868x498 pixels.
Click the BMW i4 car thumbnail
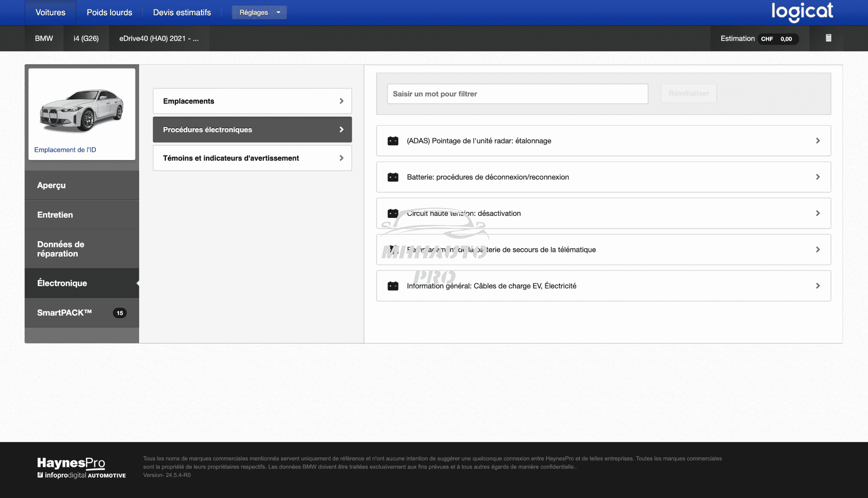click(x=81, y=110)
